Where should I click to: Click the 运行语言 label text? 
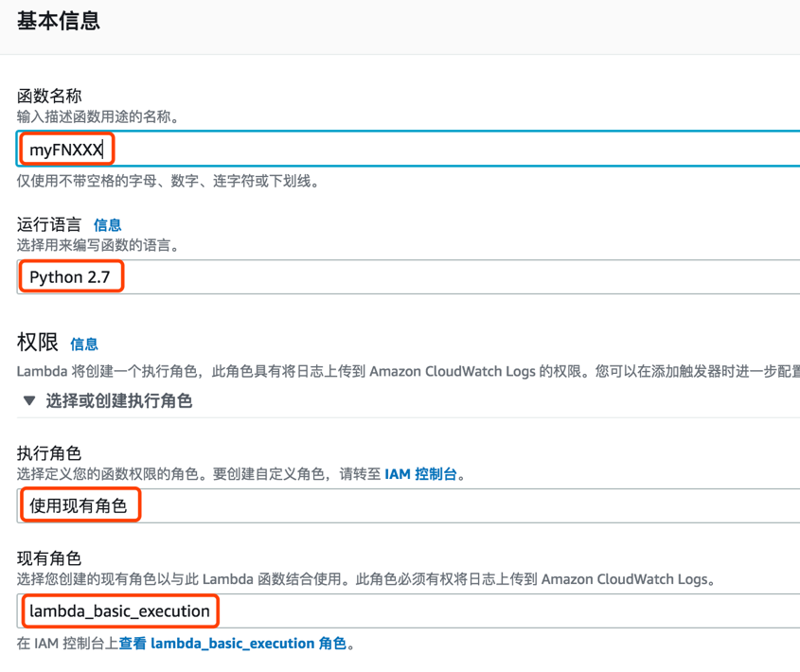(49, 224)
